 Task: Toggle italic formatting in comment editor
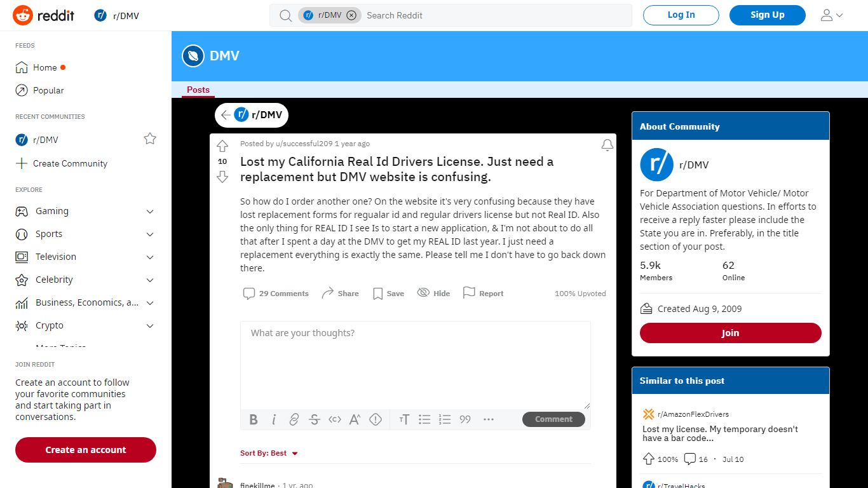click(274, 419)
